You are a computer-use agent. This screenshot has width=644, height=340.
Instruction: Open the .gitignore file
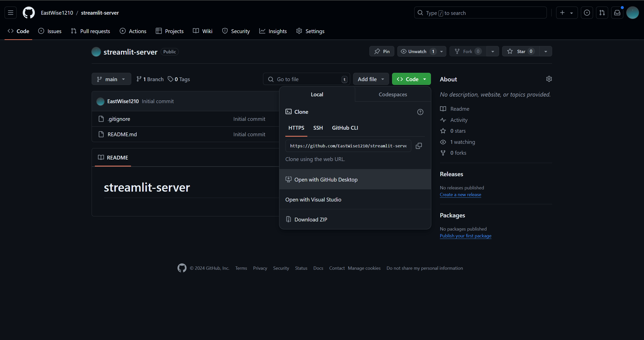point(119,119)
